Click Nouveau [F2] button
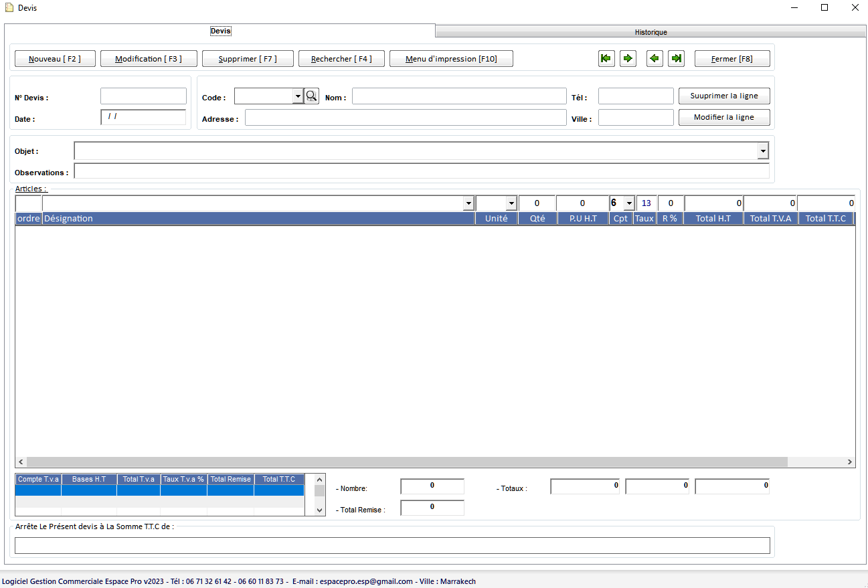This screenshot has width=868, height=588. point(55,59)
